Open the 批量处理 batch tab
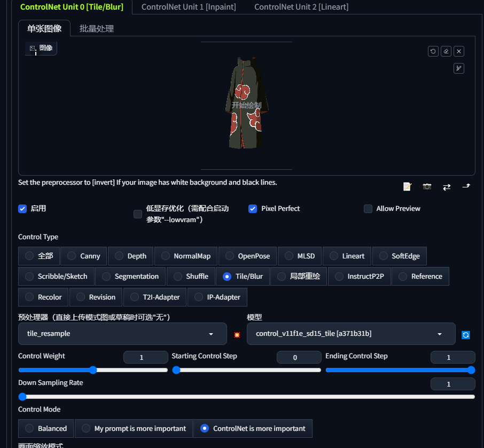The height and width of the screenshot is (448, 484). click(x=97, y=28)
